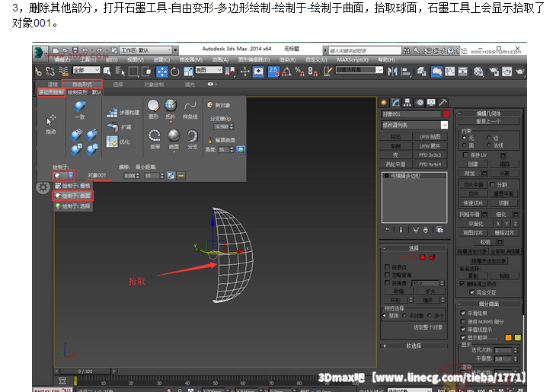Screen dimensions: 556x392
Task: Click the Mirror tool in main toolbar
Action: [392, 72]
